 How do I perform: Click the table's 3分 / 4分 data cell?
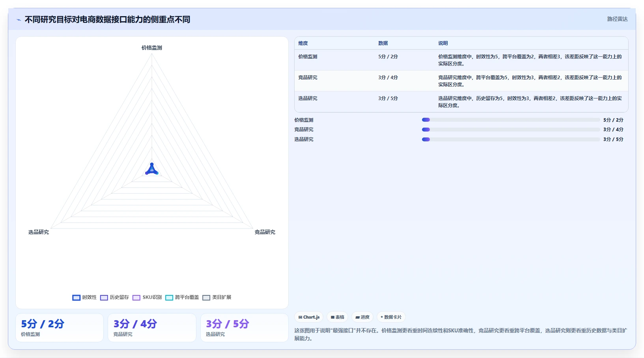tap(388, 78)
